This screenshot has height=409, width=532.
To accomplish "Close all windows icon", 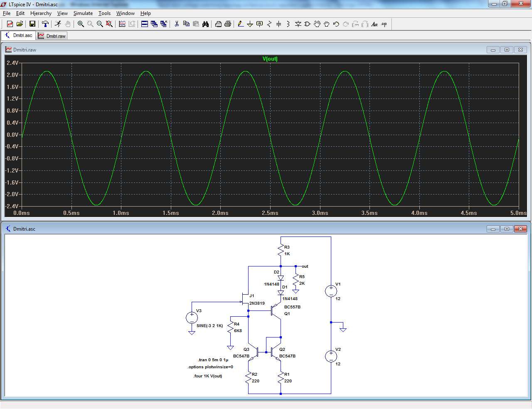I will point(164,24).
